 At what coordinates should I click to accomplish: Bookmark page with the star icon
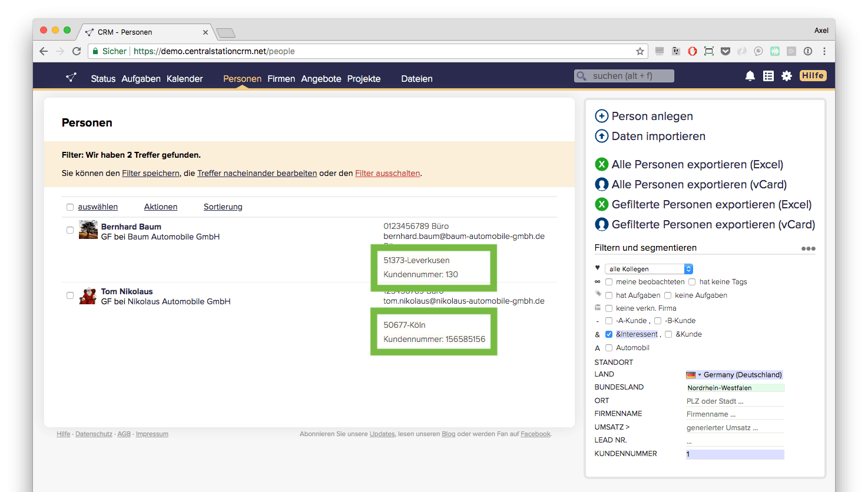[x=640, y=51]
